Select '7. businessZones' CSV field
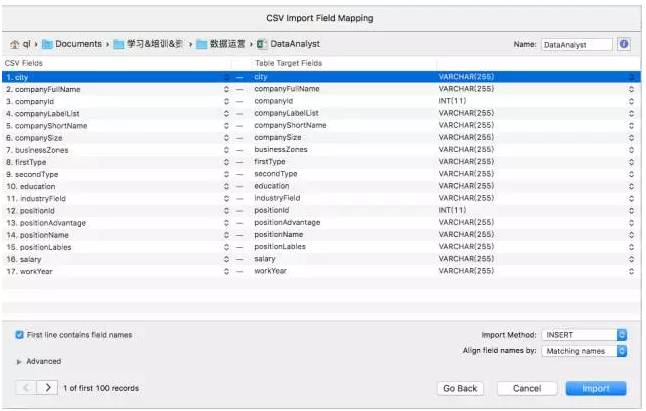 (37, 150)
